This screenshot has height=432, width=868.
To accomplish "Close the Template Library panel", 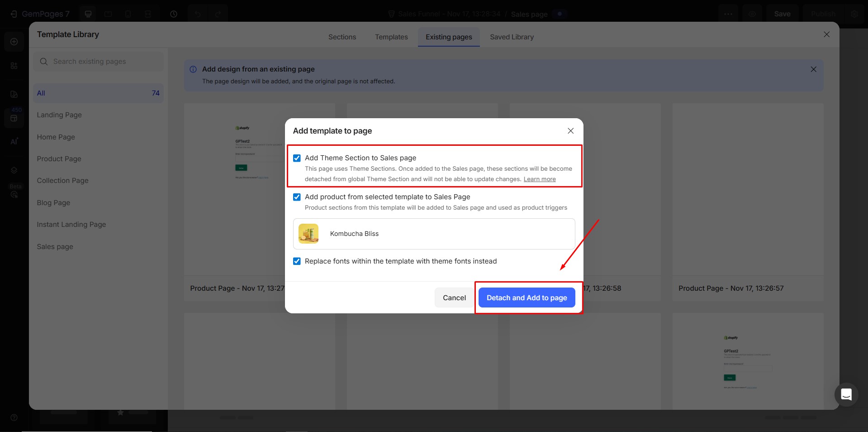I will [826, 34].
